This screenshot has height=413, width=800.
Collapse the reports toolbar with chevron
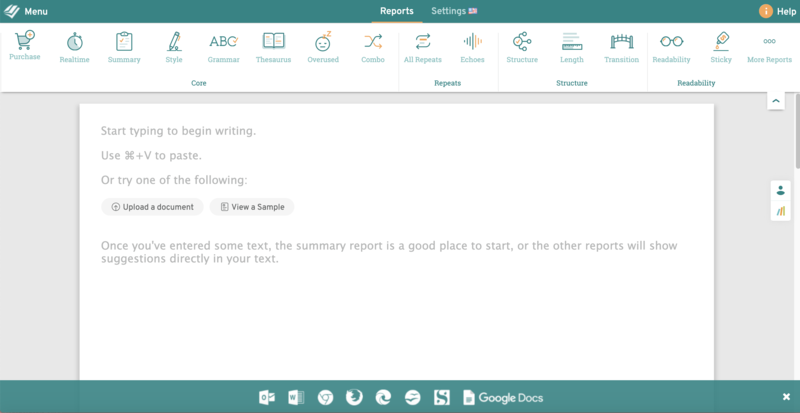[x=776, y=101]
